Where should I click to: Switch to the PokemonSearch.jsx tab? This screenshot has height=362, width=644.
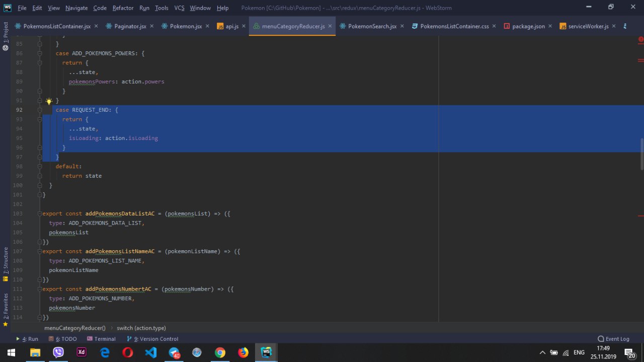coord(372,26)
